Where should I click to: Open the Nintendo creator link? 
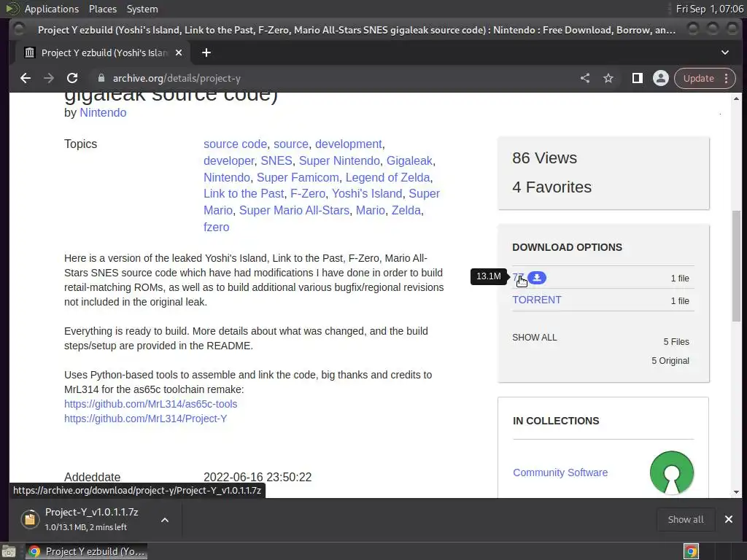103,112
